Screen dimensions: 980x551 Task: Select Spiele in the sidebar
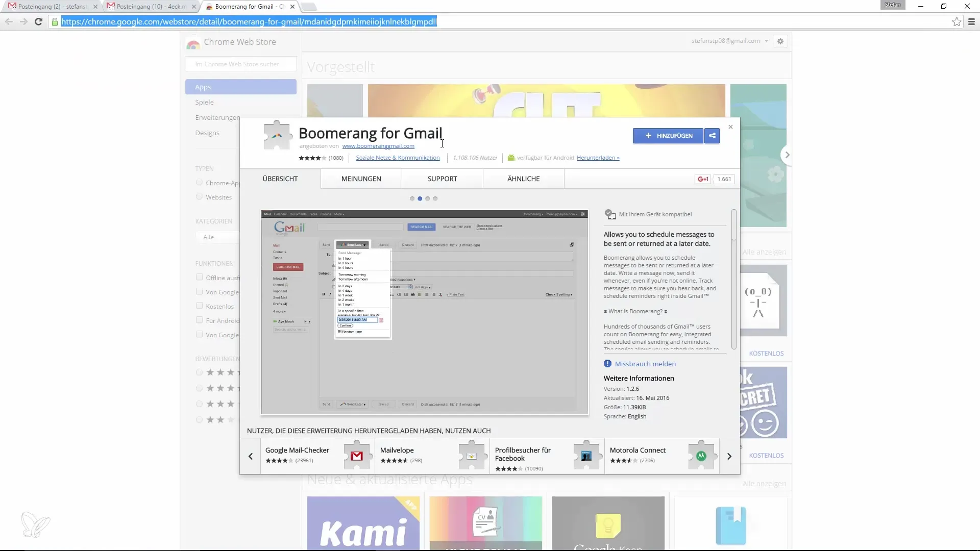pos(204,102)
